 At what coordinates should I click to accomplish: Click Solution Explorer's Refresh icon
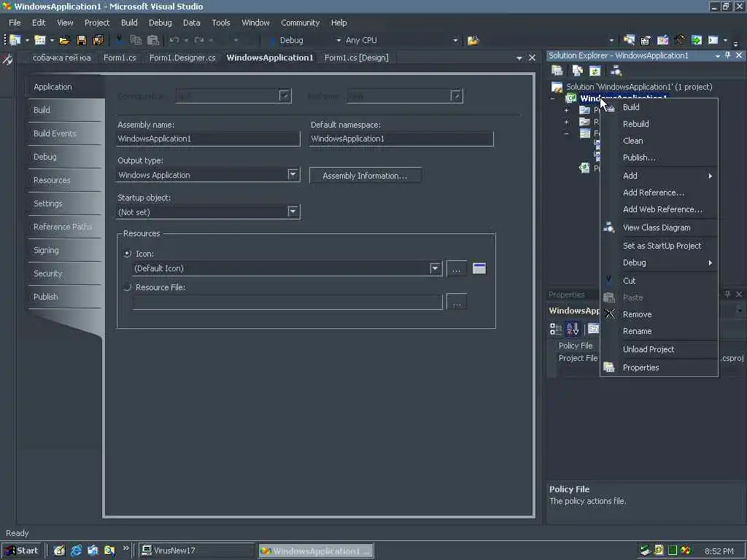pos(595,71)
